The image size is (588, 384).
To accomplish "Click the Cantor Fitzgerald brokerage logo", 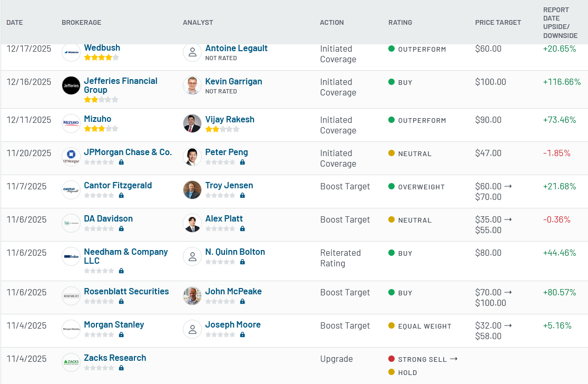I will (x=71, y=190).
